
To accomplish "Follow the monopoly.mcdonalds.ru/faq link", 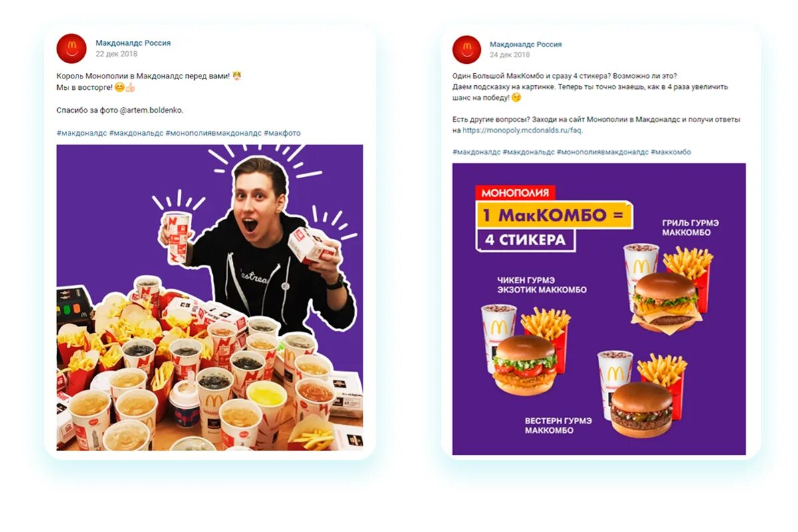I will pyautogui.click(x=523, y=130).
